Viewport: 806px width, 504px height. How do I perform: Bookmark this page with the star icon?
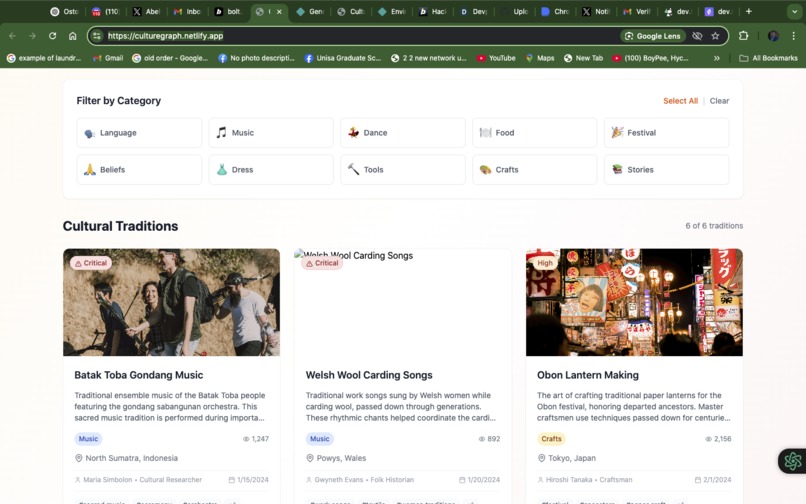pyautogui.click(x=715, y=36)
